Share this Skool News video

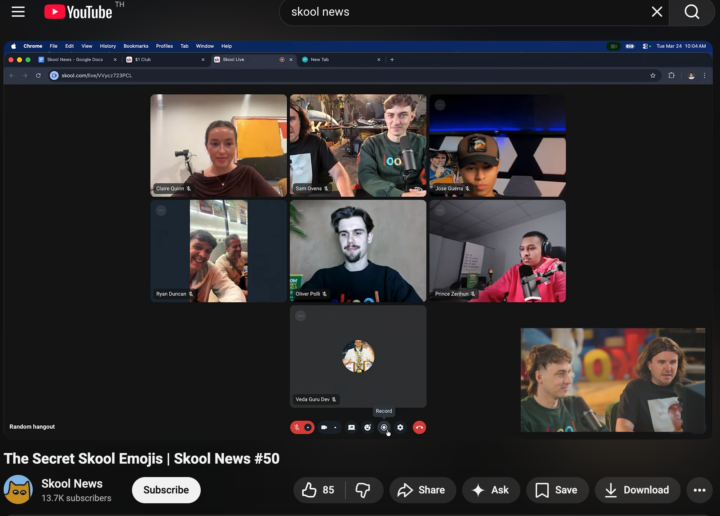[x=422, y=490]
